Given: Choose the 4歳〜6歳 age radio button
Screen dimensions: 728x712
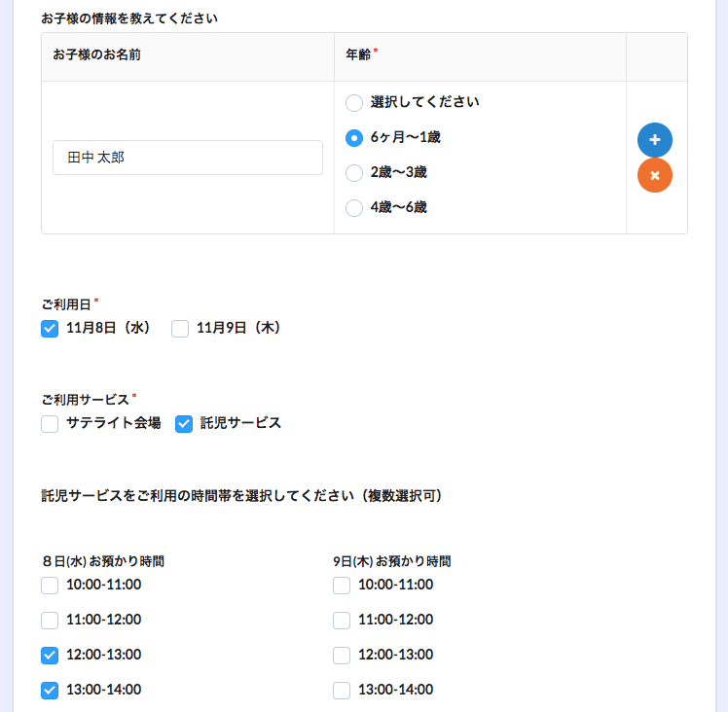Looking at the screenshot, I should click(x=354, y=207).
